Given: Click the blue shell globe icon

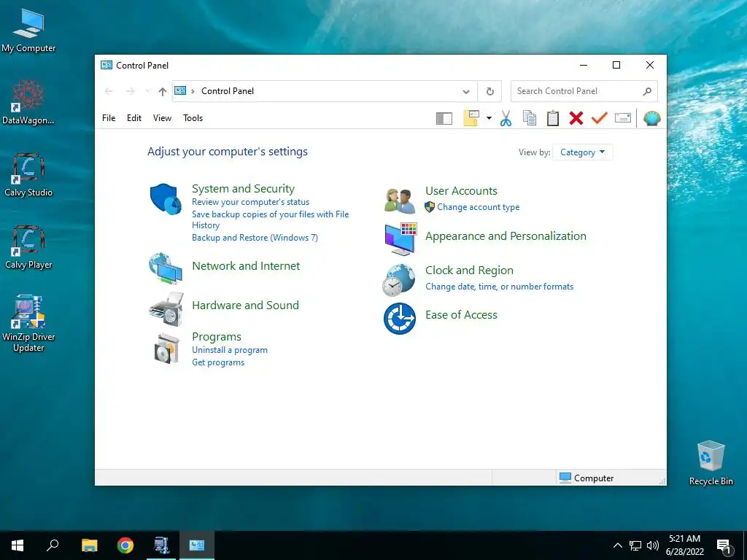Looking at the screenshot, I should tap(651, 118).
